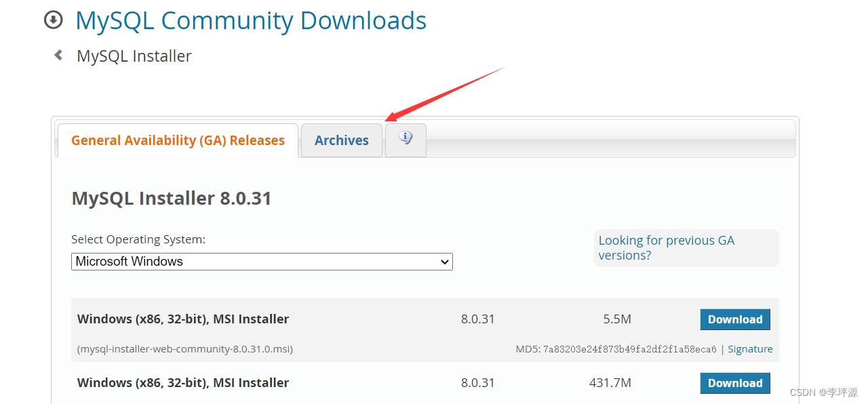The image size is (868, 404).
Task: Open Looking for previous GA versions link
Action: click(x=667, y=247)
